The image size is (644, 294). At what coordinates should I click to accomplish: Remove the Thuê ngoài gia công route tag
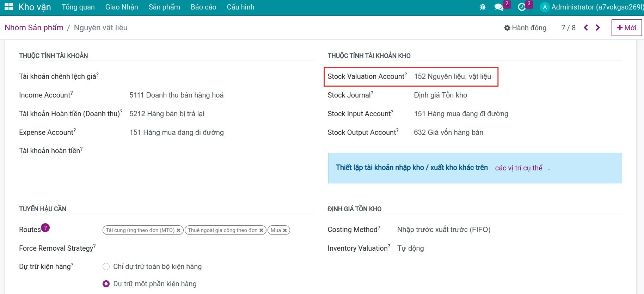[261, 230]
